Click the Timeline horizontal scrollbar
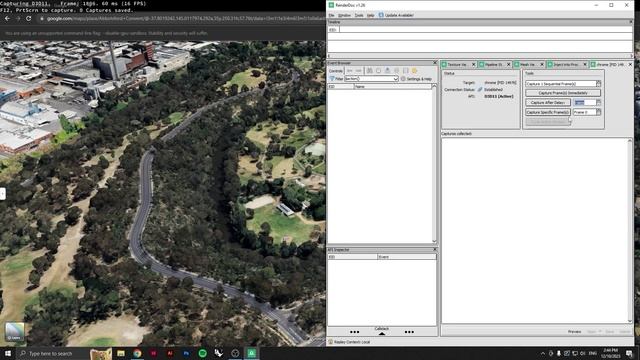 (480, 56)
